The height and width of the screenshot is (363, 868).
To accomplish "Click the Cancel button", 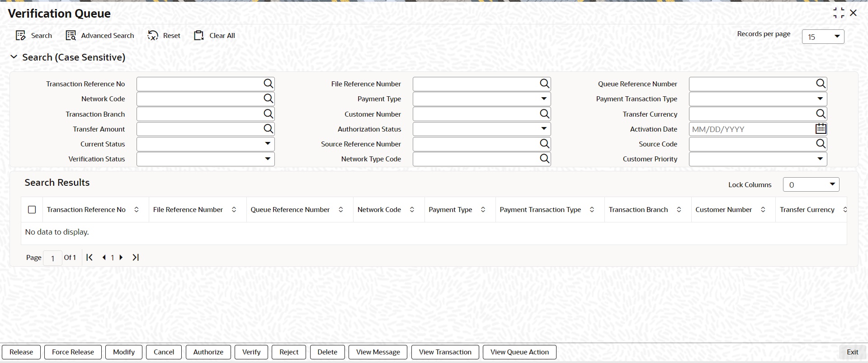I will coord(164,352).
